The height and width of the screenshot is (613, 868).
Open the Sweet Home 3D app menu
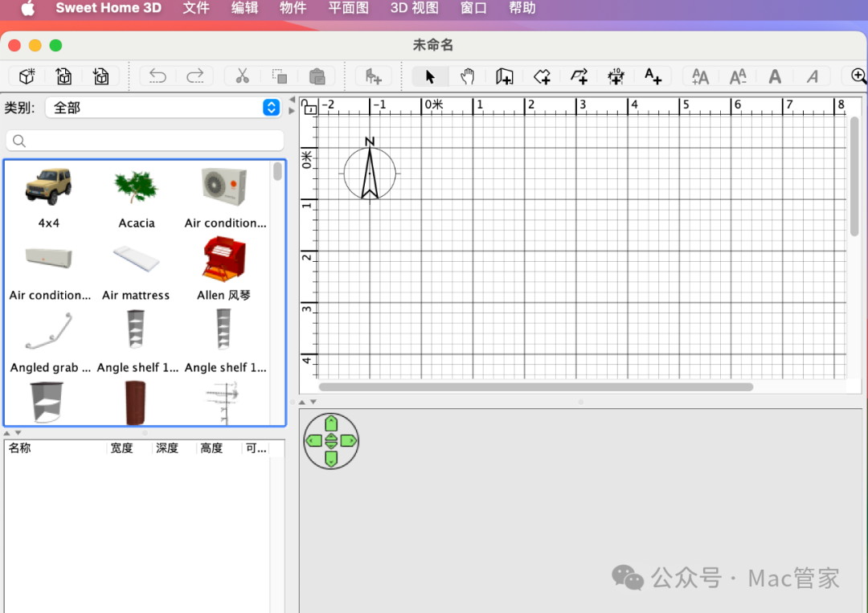point(108,8)
